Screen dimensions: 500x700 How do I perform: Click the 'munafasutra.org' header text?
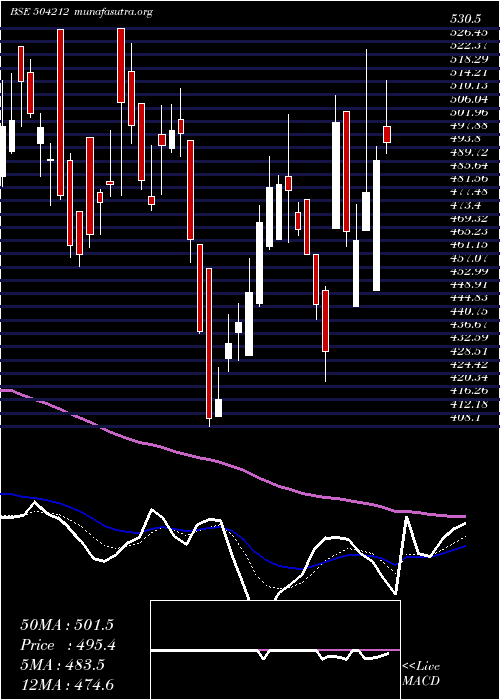tap(112, 12)
